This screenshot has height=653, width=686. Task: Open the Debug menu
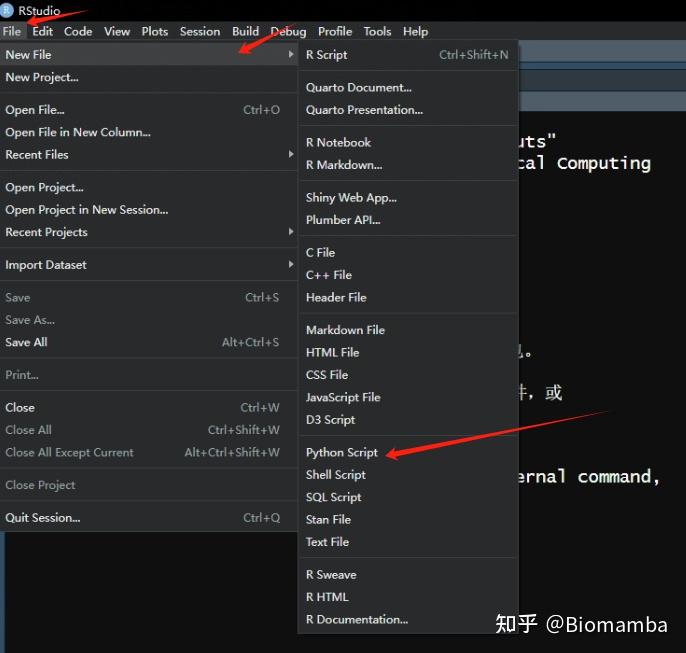(288, 31)
